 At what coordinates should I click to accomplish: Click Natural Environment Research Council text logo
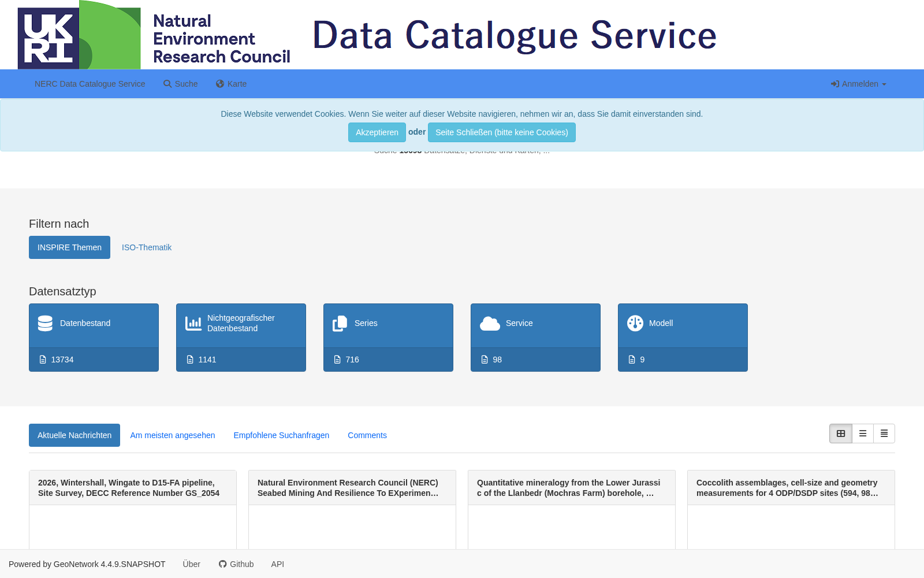click(x=222, y=39)
